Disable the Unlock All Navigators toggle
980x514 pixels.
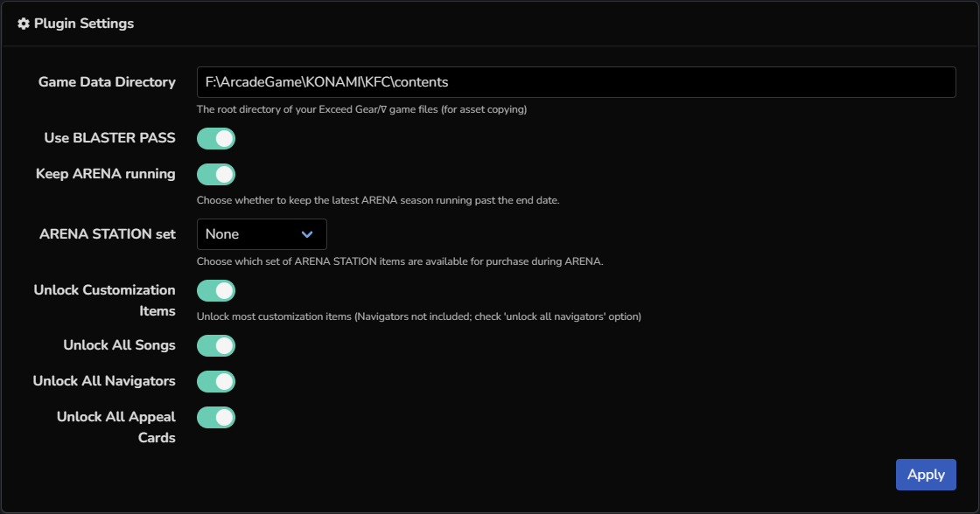[216, 381]
